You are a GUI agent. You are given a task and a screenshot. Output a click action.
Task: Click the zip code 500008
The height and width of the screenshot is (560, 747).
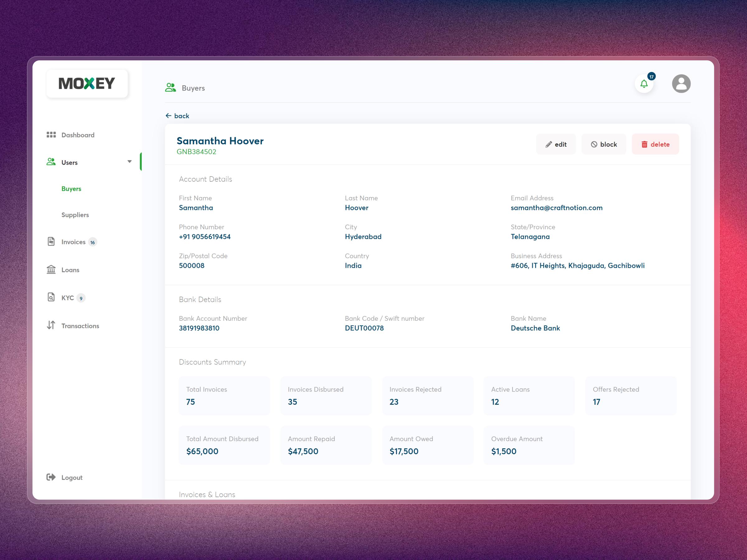tap(191, 266)
